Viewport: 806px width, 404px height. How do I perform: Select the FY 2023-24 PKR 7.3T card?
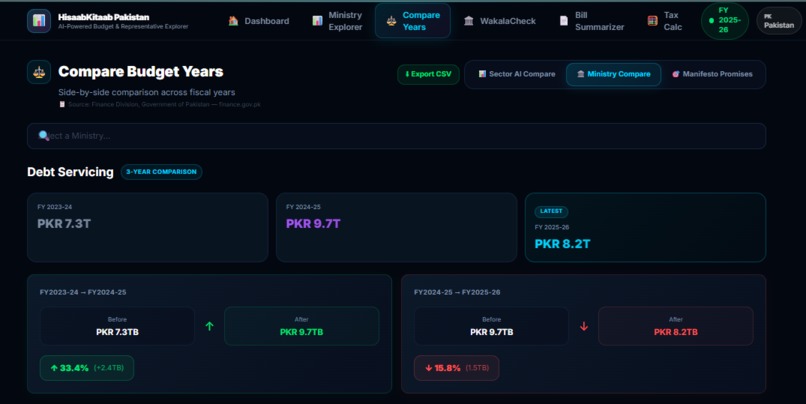click(148, 227)
